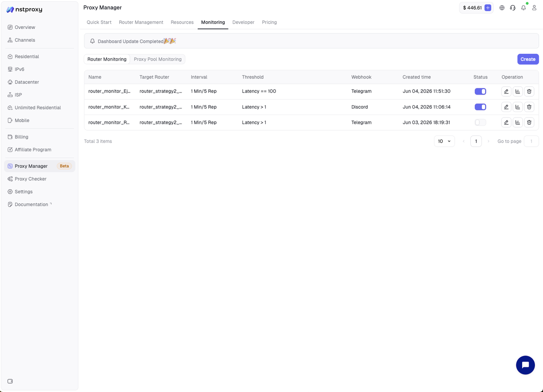Disable the router_monitor_K status toggle
Image resolution: width=543 pixels, height=392 pixels.
click(480, 107)
